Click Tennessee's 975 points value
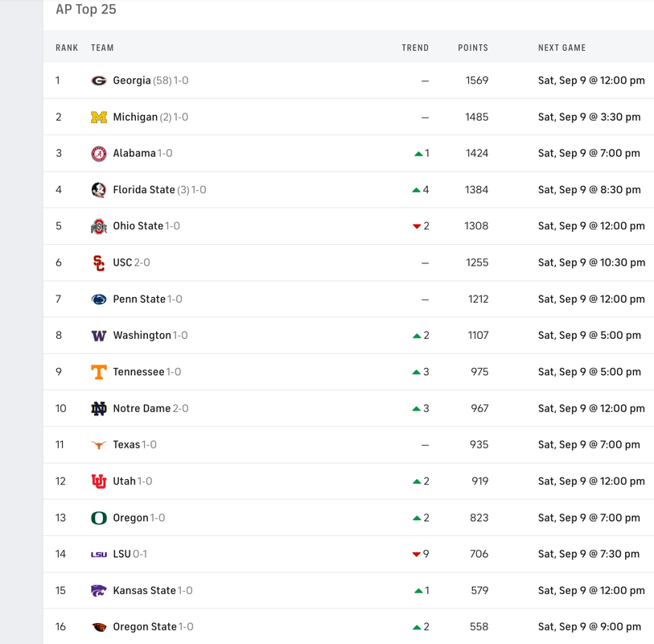 [479, 372]
